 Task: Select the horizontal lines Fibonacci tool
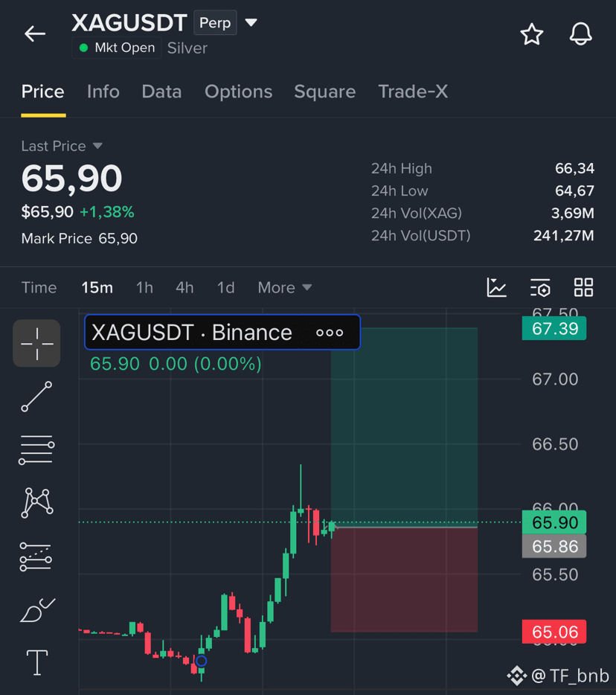pos(36,450)
